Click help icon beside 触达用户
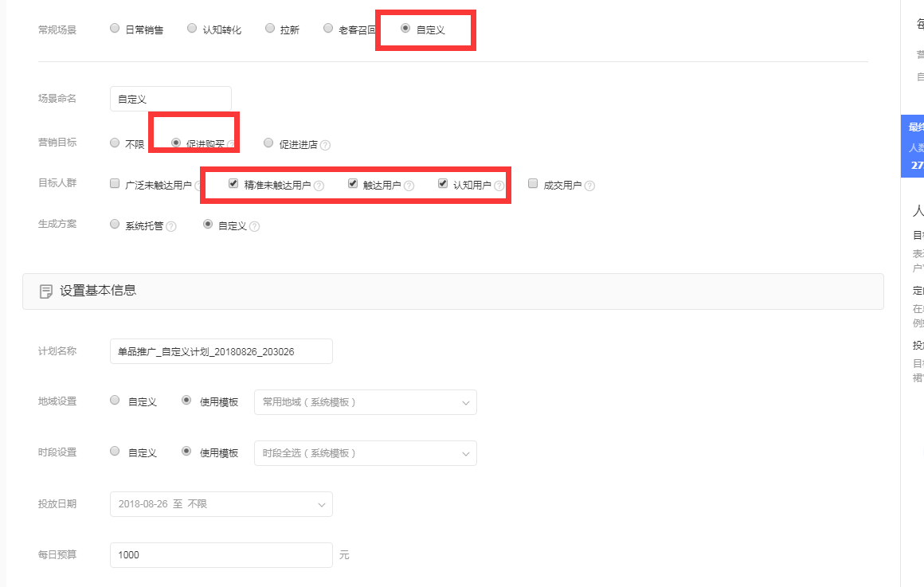The width and height of the screenshot is (924, 587). [409, 186]
